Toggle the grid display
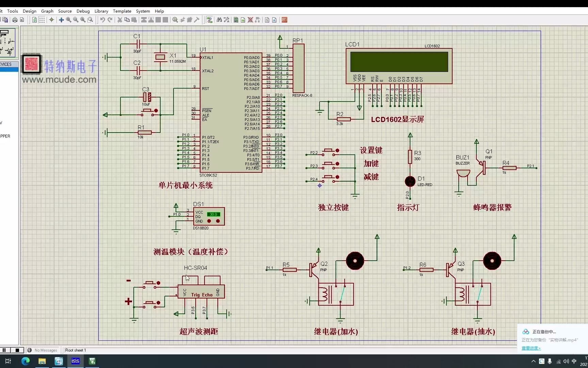The width and height of the screenshot is (588, 368). [x=42, y=20]
